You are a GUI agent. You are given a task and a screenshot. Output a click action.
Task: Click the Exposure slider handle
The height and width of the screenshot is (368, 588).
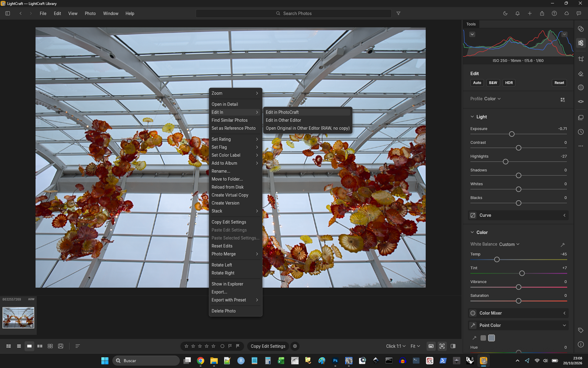click(512, 134)
